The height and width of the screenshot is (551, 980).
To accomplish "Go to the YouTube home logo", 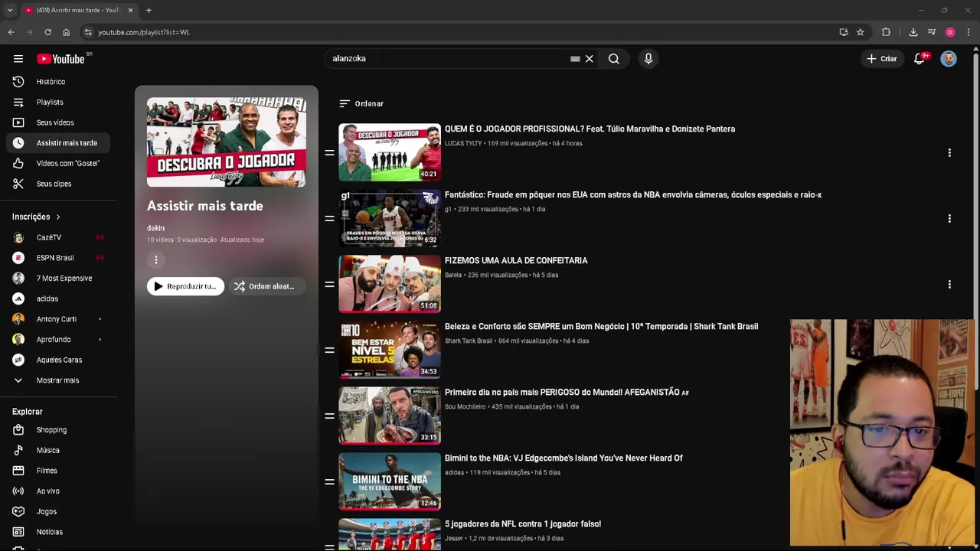I will (60, 59).
